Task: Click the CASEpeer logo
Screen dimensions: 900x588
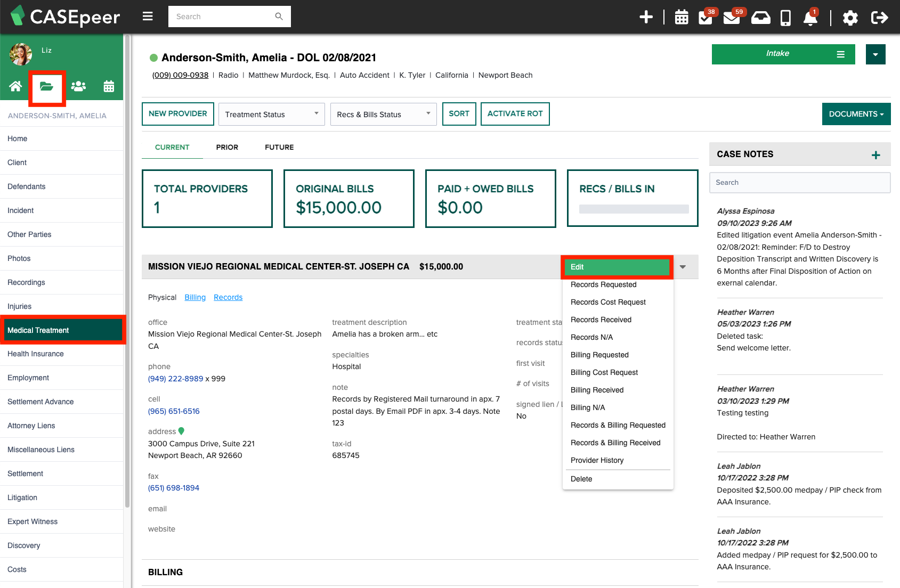Action: [65, 17]
